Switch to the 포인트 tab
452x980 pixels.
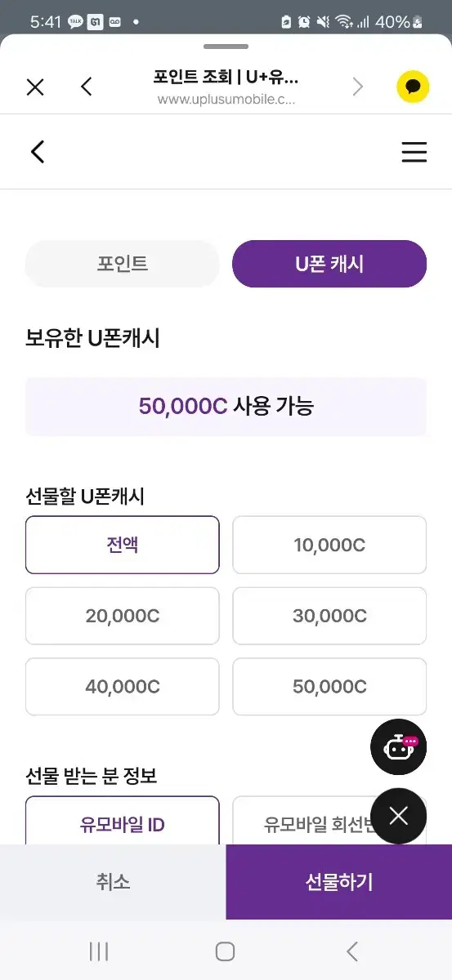pos(123,264)
